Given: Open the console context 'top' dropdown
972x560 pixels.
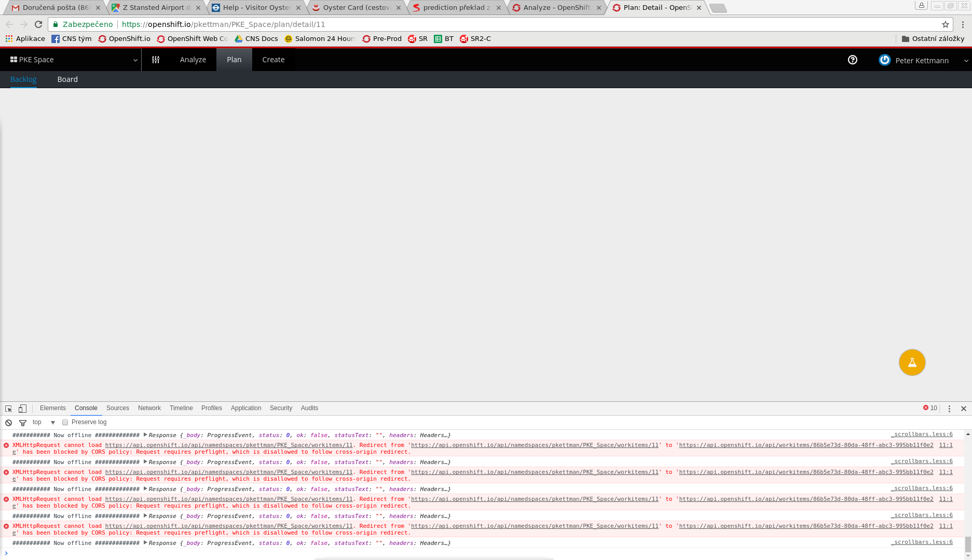Looking at the screenshot, I should 44,423.
